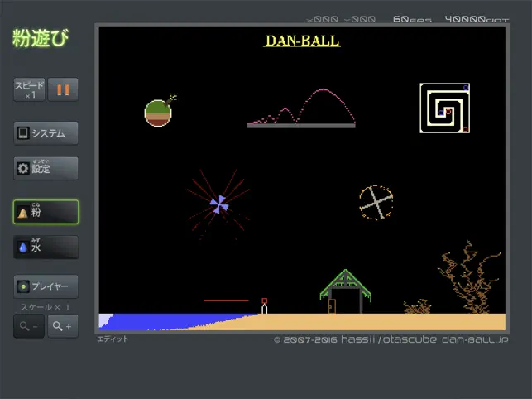This screenshot has width=532, height=399.
Task: Click the 60fps counter text
Action: [x=412, y=19]
